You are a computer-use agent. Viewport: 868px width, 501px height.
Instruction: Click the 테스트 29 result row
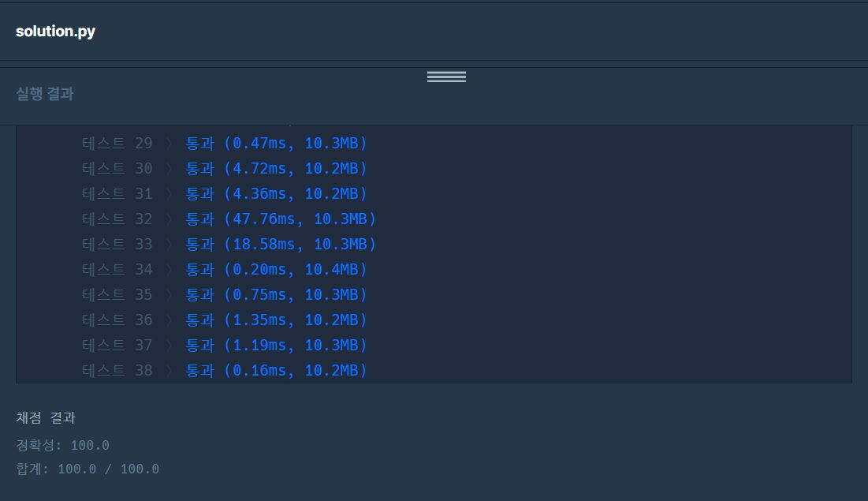(x=224, y=143)
